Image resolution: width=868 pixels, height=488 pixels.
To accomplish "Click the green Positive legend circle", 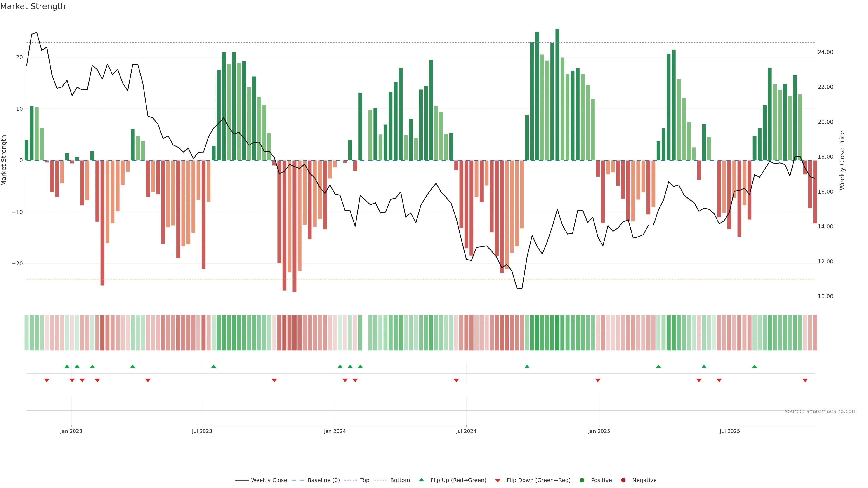I will [x=582, y=480].
